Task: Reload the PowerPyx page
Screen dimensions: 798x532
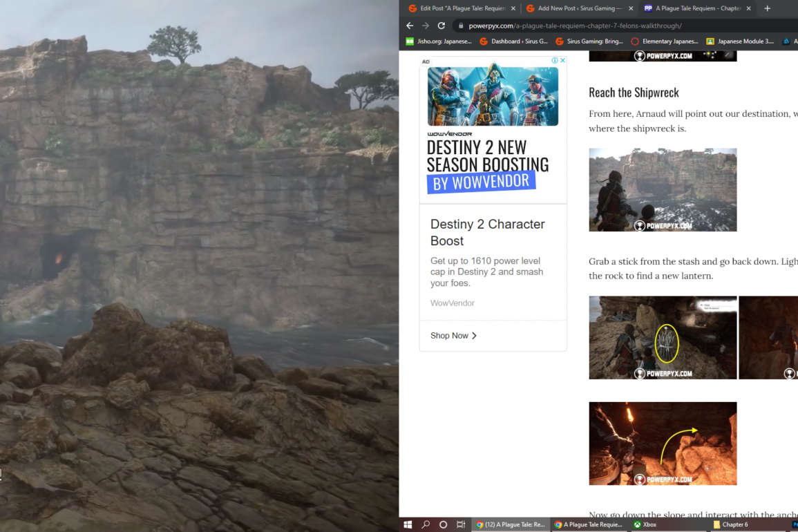Action: (x=441, y=26)
